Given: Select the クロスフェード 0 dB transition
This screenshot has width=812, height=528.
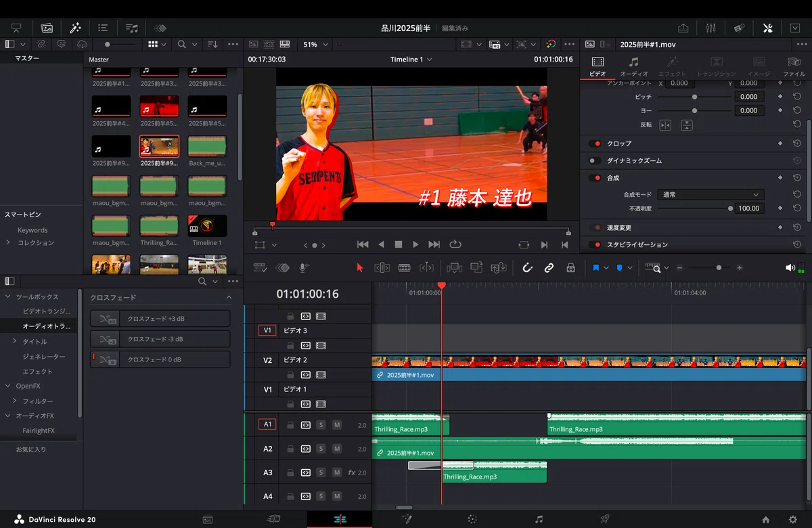Looking at the screenshot, I should 160,359.
